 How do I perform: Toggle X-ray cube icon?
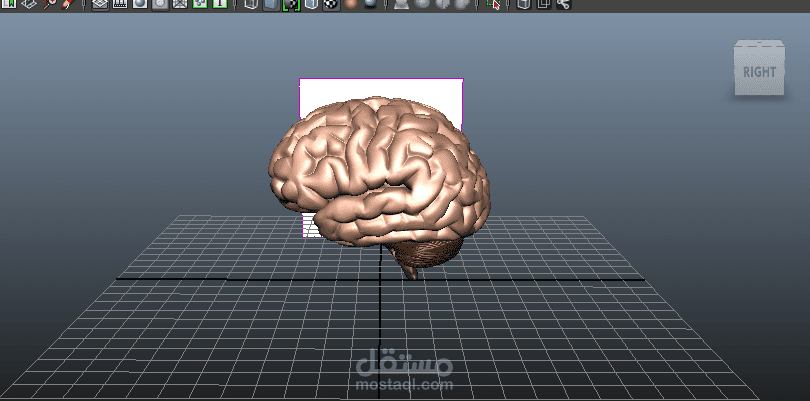(x=524, y=4)
